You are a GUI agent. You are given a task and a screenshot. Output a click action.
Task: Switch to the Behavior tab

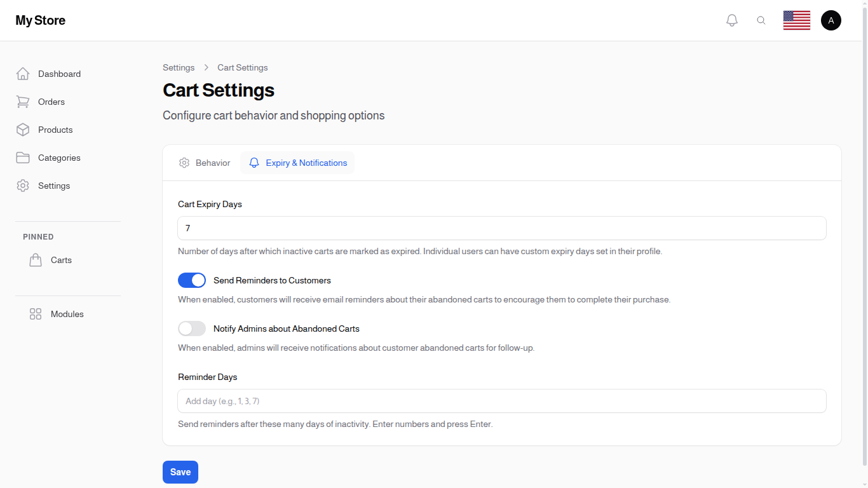(x=205, y=163)
